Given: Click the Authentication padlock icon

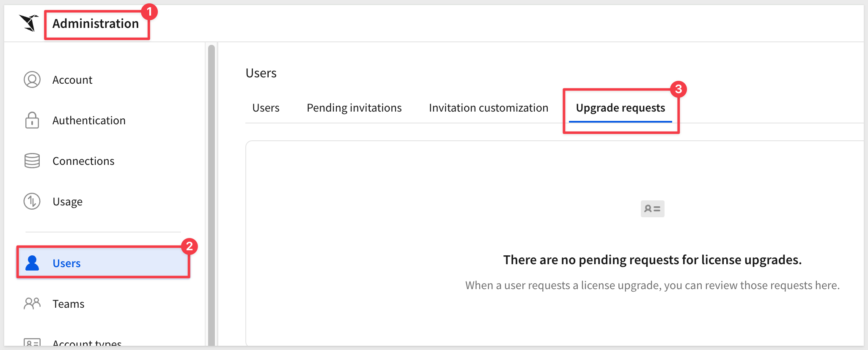Looking at the screenshot, I should point(32,120).
